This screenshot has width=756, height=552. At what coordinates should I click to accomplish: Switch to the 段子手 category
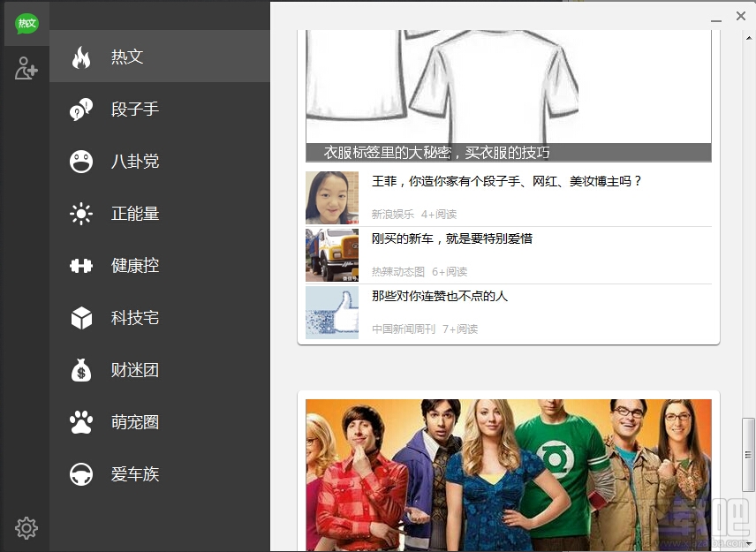[135, 109]
